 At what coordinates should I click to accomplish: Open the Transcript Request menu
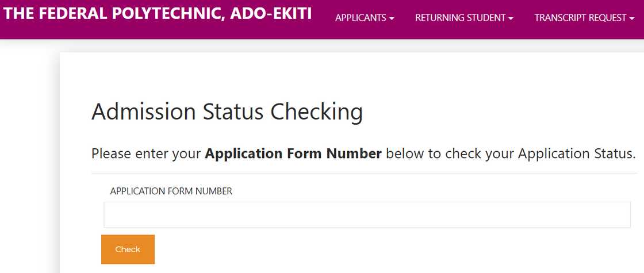tap(580, 18)
